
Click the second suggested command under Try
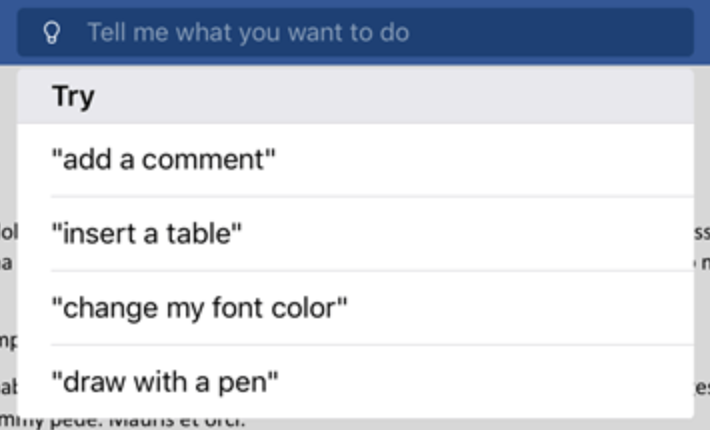pyautogui.click(x=147, y=234)
